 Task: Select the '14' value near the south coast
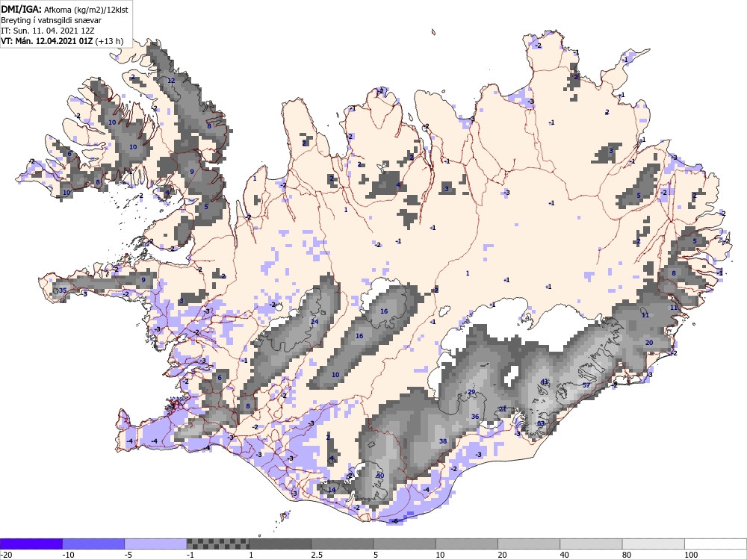[332, 490]
